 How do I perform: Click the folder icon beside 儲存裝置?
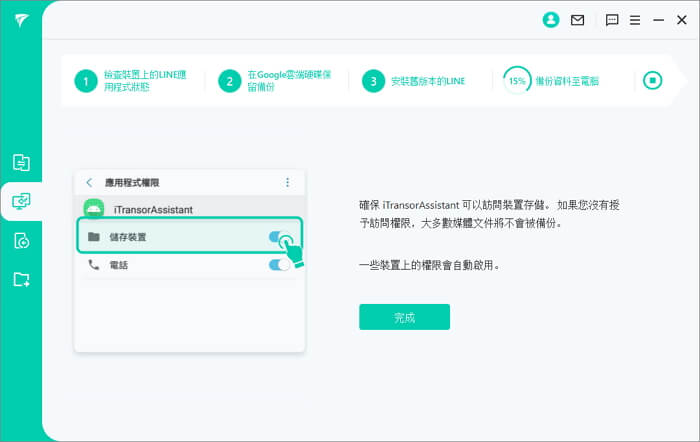click(x=94, y=237)
